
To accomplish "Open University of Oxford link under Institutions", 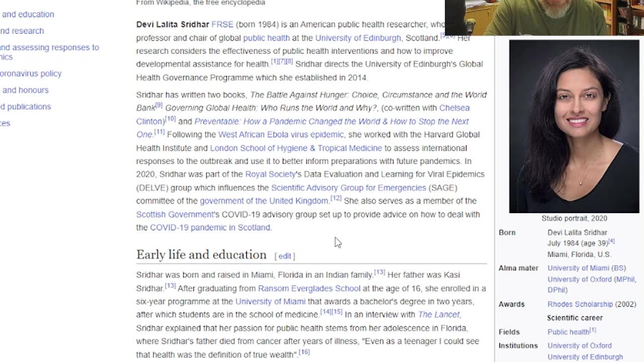I will pos(580,345).
